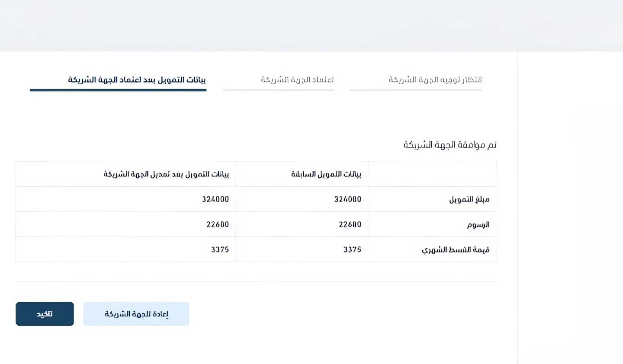
Task: Click the empty top-right table header cell
Action: pyautogui.click(x=432, y=174)
